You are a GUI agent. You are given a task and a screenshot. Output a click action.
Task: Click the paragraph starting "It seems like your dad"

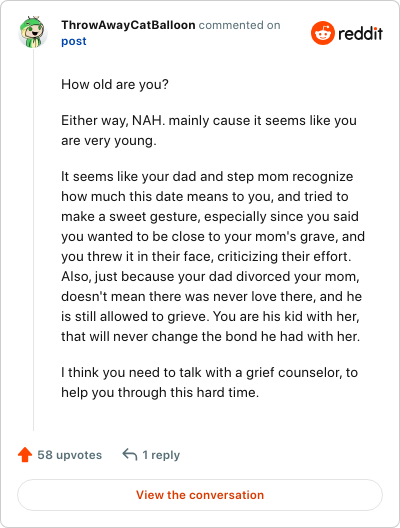point(213,257)
